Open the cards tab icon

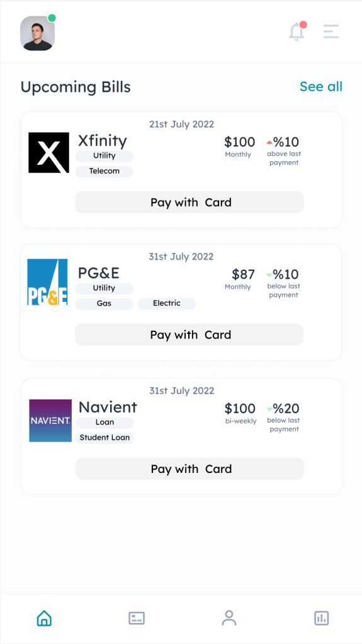137,618
